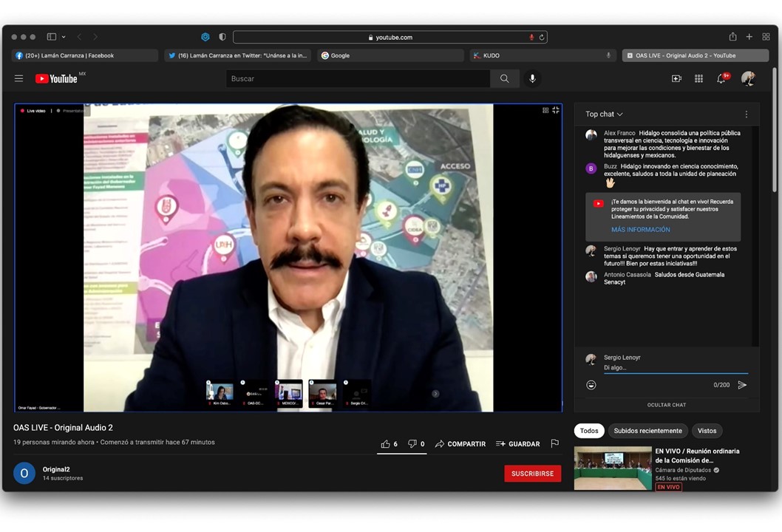The height and width of the screenshot is (532, 782).
Task: Select the Vistos filter chip
Action: click(x=707, y=431)
